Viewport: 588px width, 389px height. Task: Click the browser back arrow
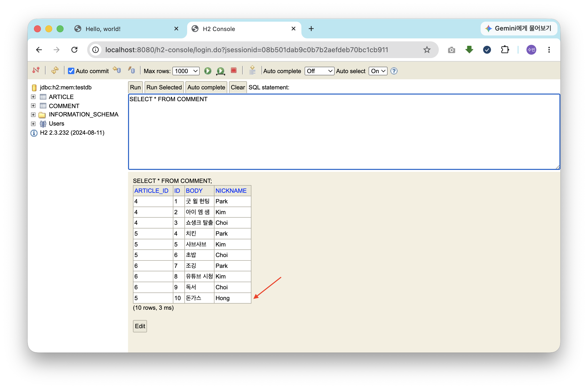tap(39, 50)
